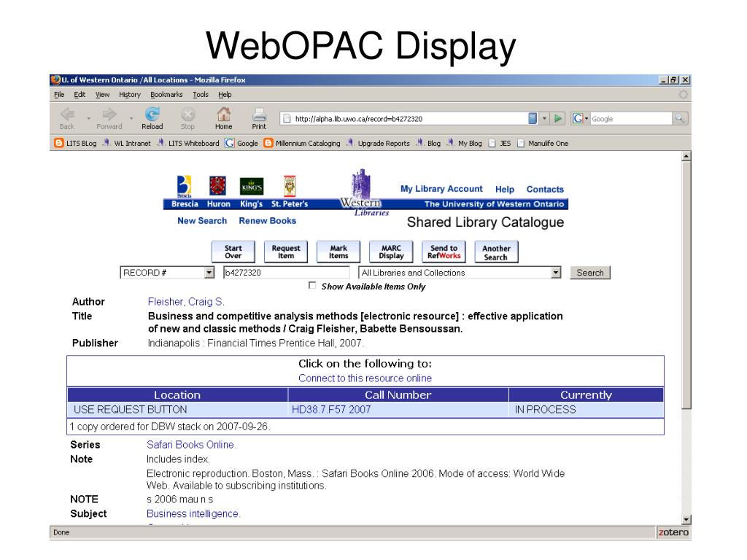
Task: Click the Forward arrow icon
Action: [109, 114]
